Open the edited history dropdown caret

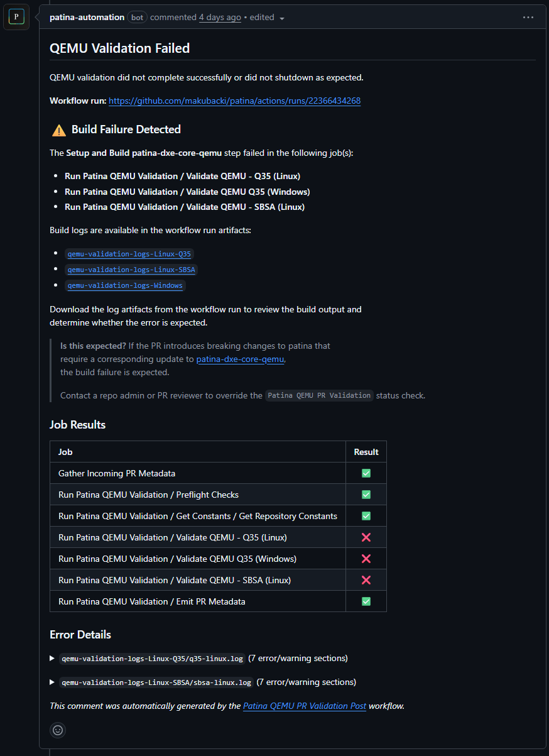pos(281,18)
